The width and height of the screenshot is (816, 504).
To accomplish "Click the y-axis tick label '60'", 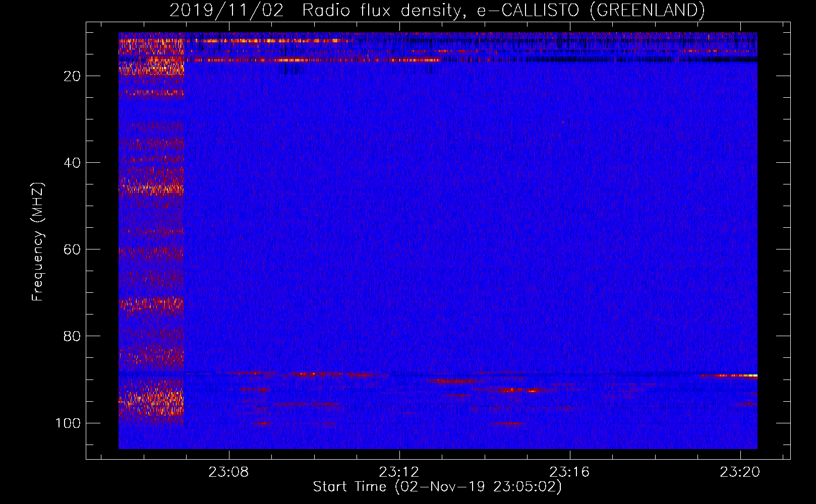I will 73,249.
